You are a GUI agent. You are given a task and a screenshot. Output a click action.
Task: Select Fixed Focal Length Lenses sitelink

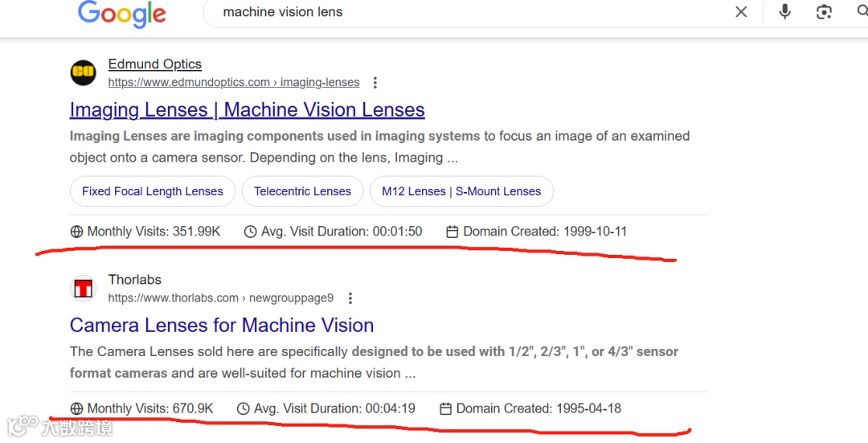click(x=153, y=191)
